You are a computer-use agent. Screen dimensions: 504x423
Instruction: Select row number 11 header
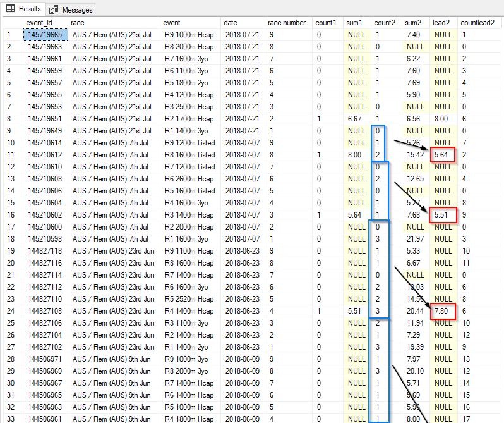tap(13, 155)
